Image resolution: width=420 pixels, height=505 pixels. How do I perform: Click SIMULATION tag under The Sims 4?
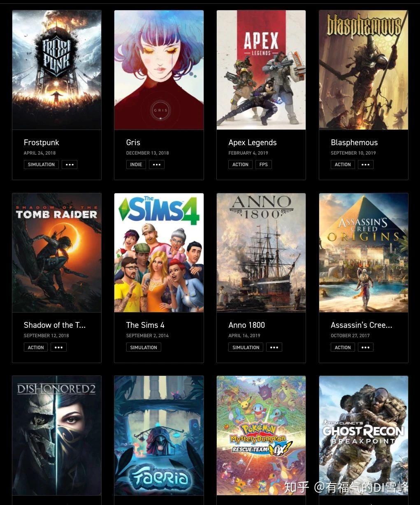tap(144, 347)
